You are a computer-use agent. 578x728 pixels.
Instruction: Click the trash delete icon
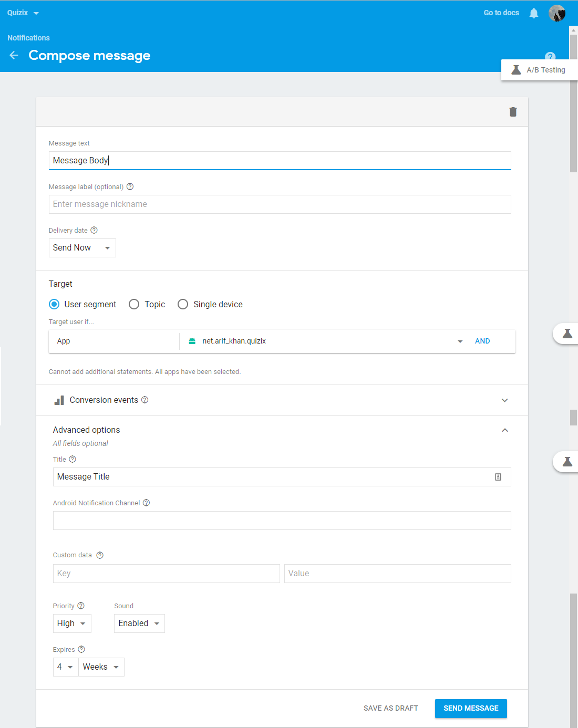tap(513, 112)
